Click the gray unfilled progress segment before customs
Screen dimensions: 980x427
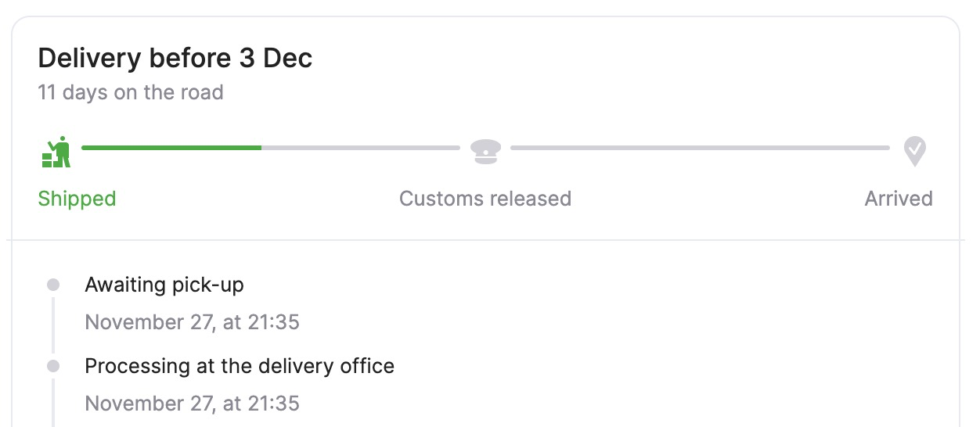pos(360,147)
